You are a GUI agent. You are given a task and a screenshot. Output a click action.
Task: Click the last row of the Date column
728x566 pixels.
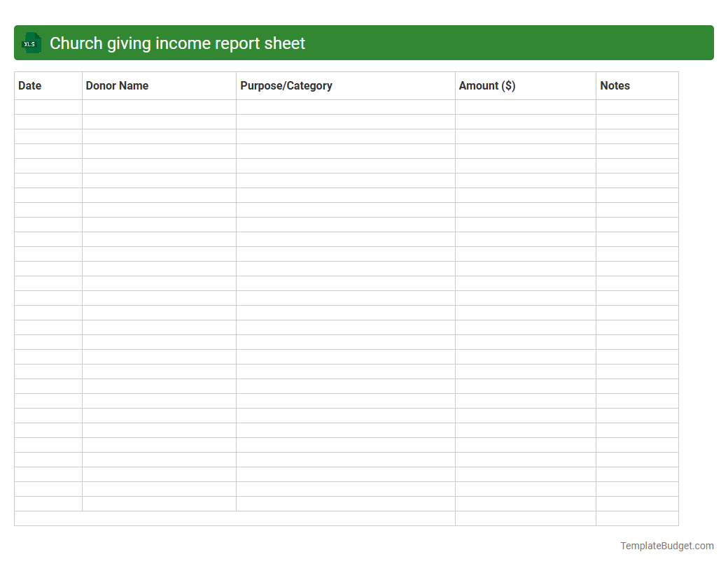click(47, 504)
